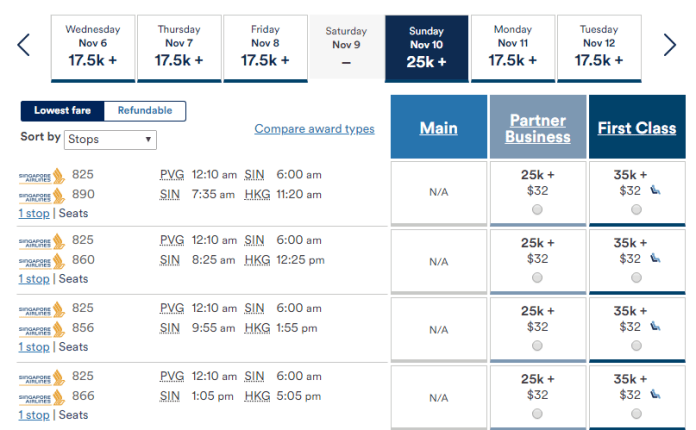Click the next dates right arrow
This screenshot has width=696, height=430.
pos(670,45)
